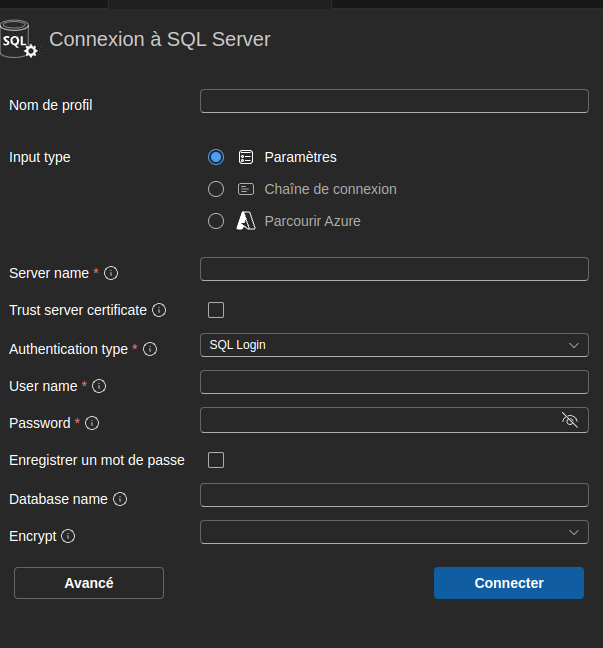Click the info icon next to Database name

pyautogui.click(x=120, y=499)
